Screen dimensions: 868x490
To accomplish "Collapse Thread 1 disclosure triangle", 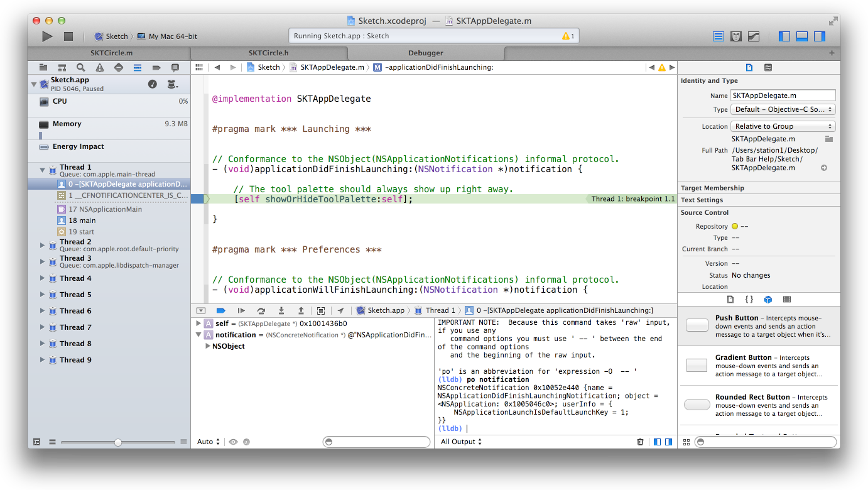I will 43,170.
